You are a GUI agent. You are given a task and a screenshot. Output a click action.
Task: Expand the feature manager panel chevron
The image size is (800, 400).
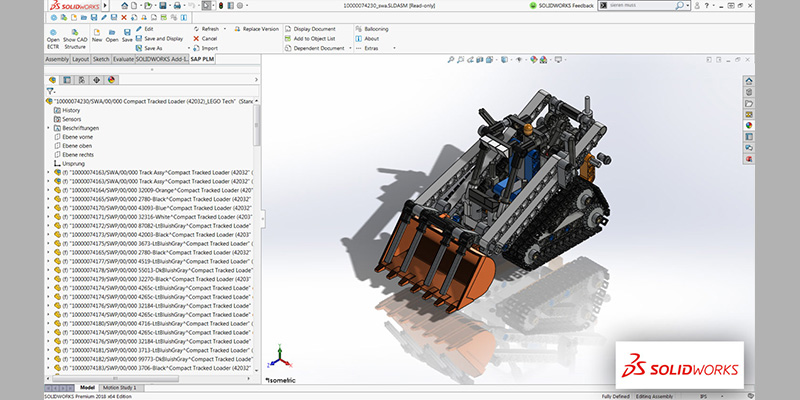[256, 80]
